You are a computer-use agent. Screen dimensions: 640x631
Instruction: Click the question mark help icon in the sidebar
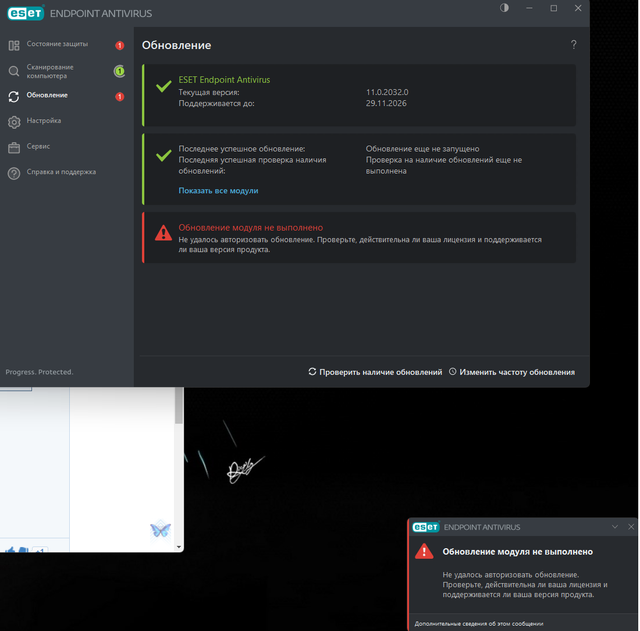pos(14,173)
